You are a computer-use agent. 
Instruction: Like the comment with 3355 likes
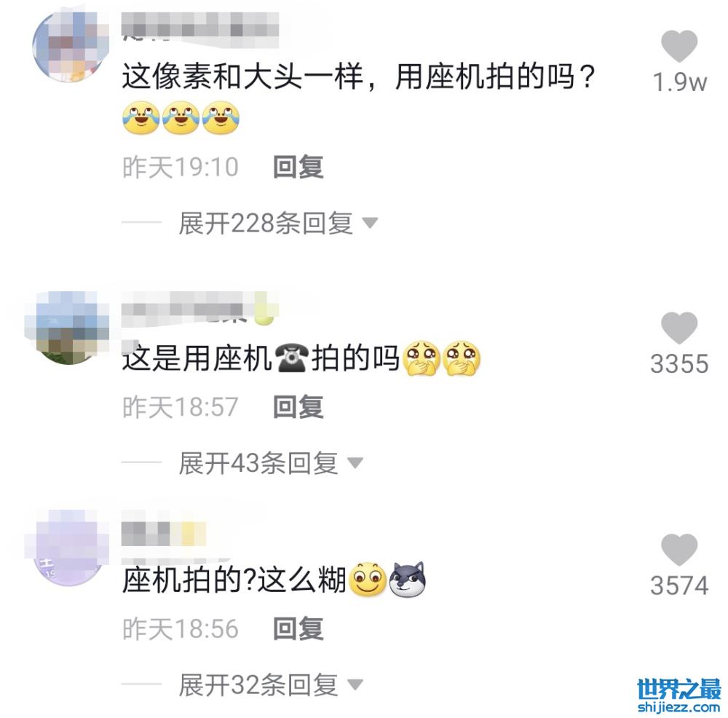678,328
